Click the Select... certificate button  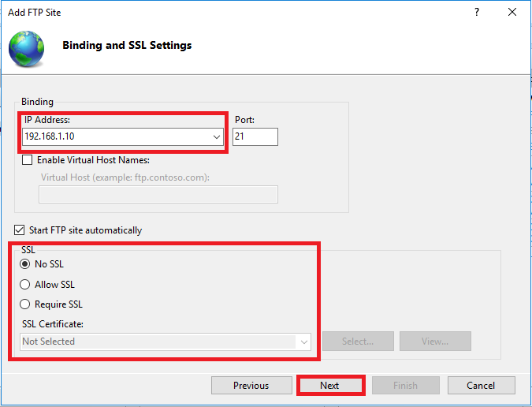click(358, 342)
